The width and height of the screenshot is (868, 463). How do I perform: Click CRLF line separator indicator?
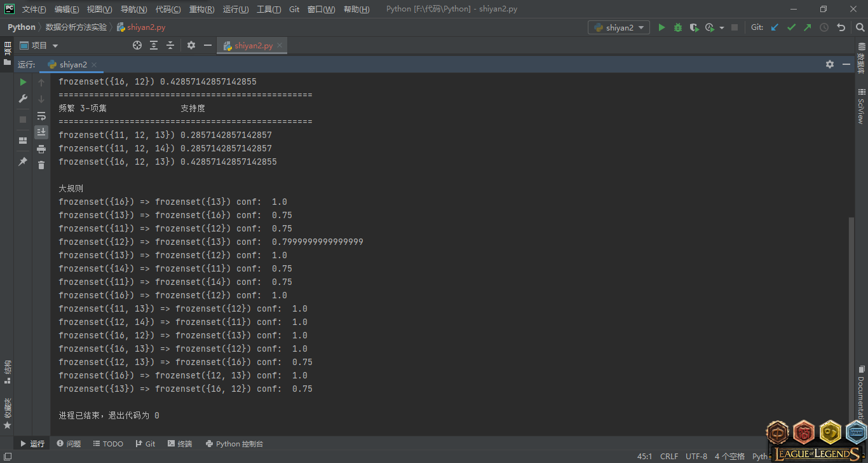669,456
